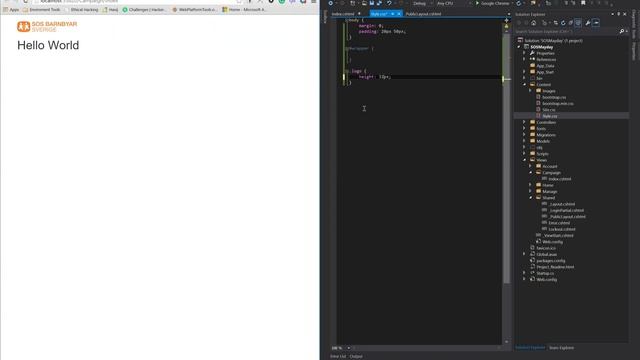This screenshot has width=640, height=360.
Task: Select Index.cshtml under Campaign folder
Action: click(x=560, y=179)
